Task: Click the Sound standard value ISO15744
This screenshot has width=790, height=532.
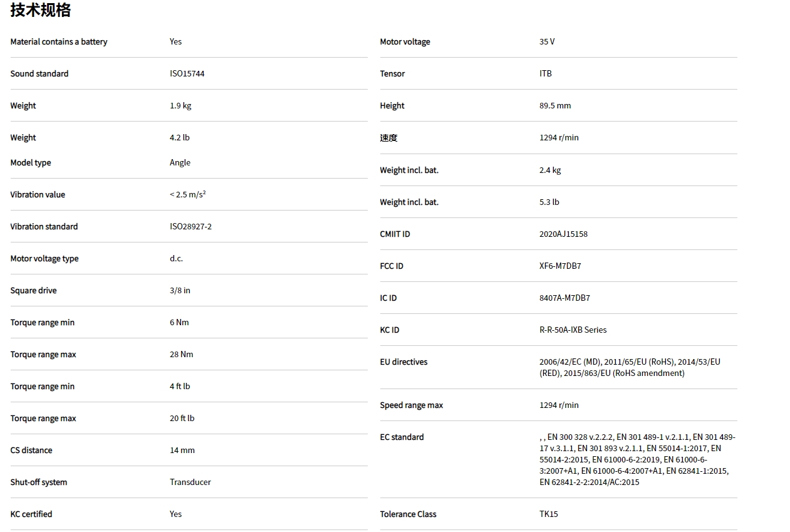Action: tap(187, 74)
